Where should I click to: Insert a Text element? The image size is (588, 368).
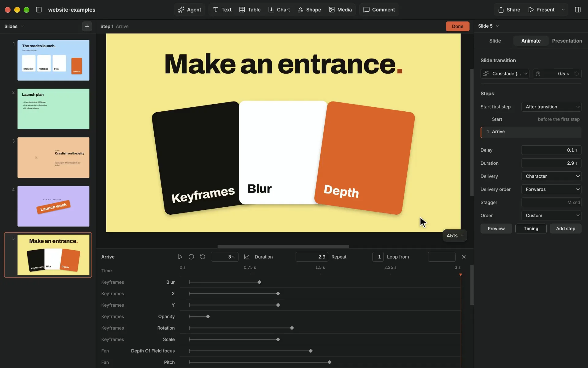pyautogui.click(x=222, y=10)
